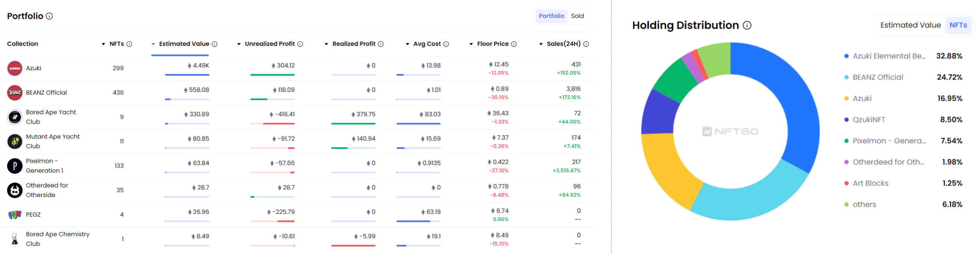The image size is (980, 254).
Task: Click the Otherdeed legend entry in chart
Action: pos(884,162)
